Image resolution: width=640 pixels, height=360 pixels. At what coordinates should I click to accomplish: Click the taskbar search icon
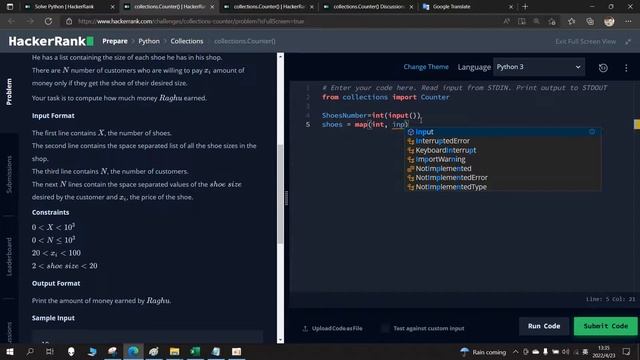[30, 351]
